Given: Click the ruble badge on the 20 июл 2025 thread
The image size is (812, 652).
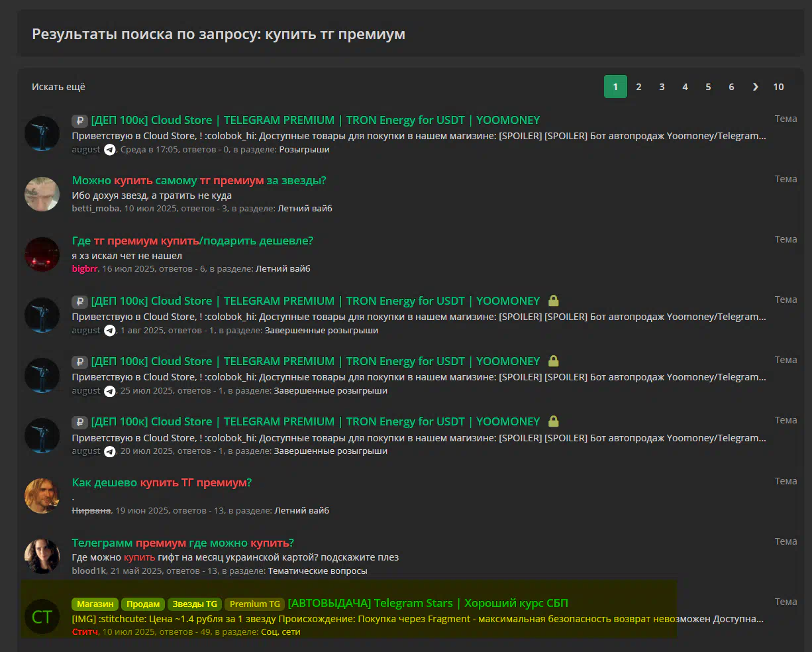Looking at the screenshot, I should click(x=79, y=422).
